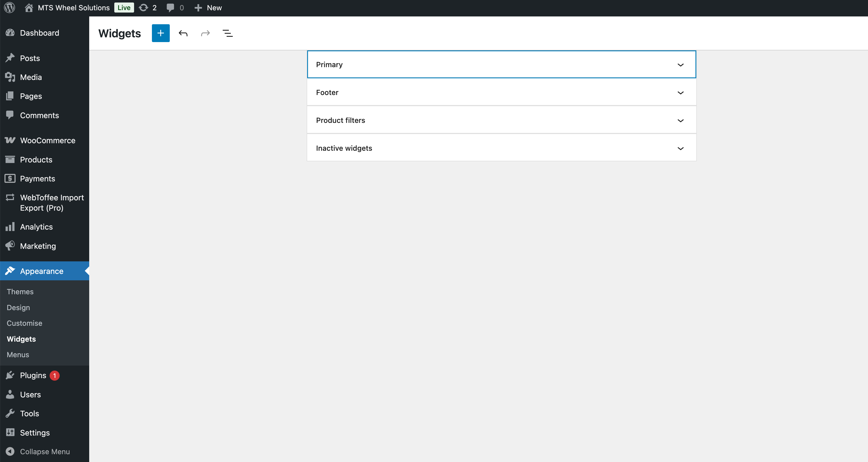Click the home icon beside MTS Wheel Solutions

click(x=29, y=8)
